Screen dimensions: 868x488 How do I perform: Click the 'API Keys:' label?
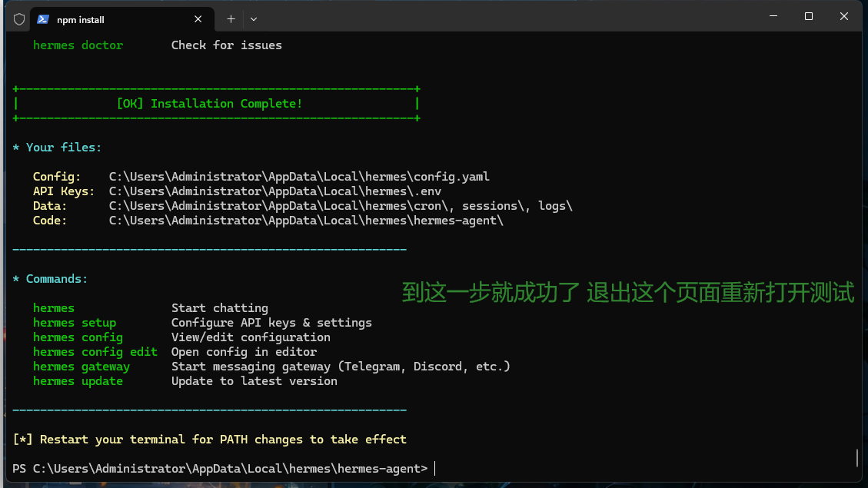point(64,191)
